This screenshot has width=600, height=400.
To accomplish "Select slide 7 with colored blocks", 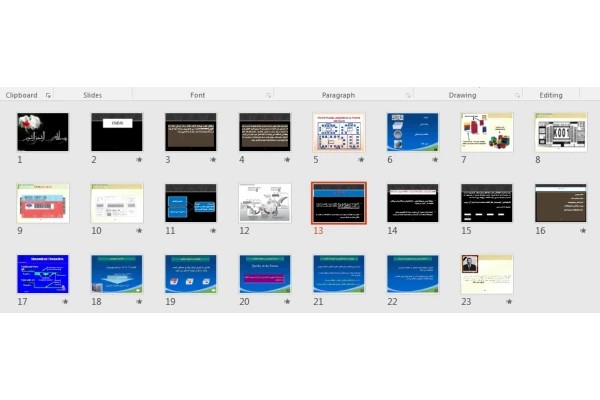I will click(487, 132).
